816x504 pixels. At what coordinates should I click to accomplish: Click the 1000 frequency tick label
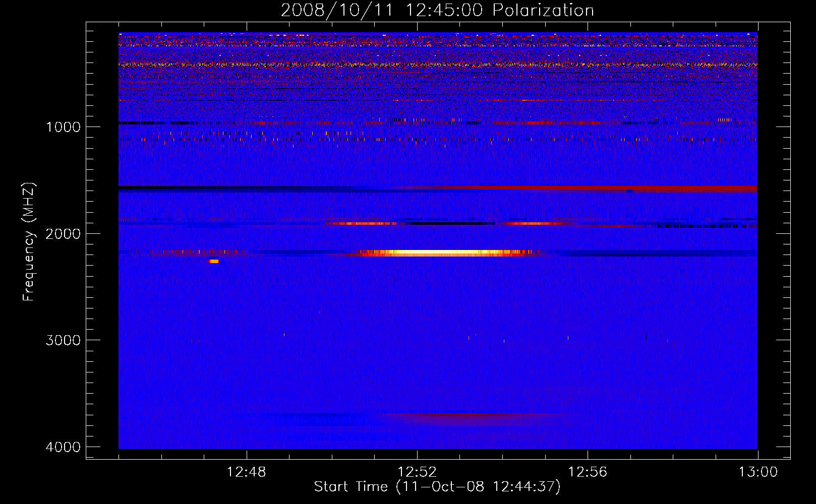click(x=63, y=127)
